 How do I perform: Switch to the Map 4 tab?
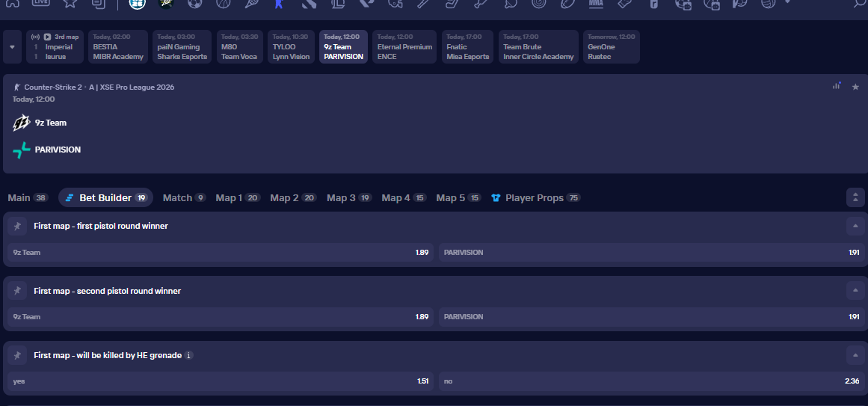point(404,197)
